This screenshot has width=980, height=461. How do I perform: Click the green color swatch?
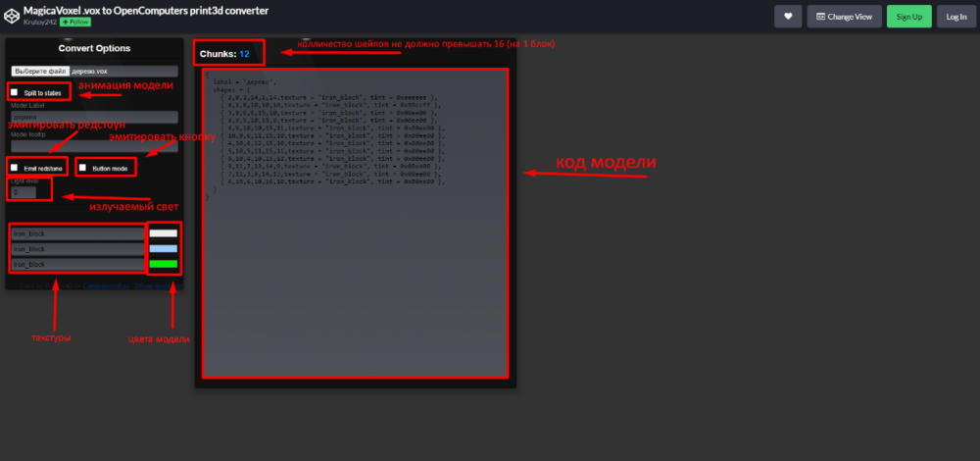click(x=163, y=264)
